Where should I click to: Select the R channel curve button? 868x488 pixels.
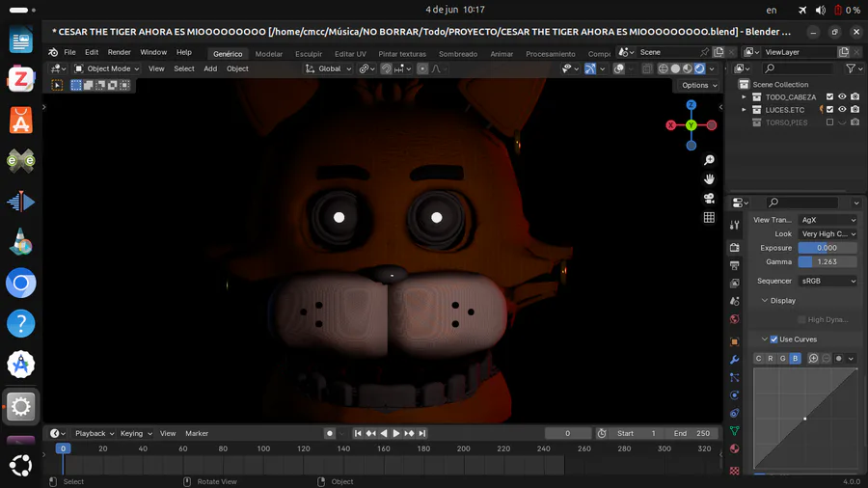point(771,359)
